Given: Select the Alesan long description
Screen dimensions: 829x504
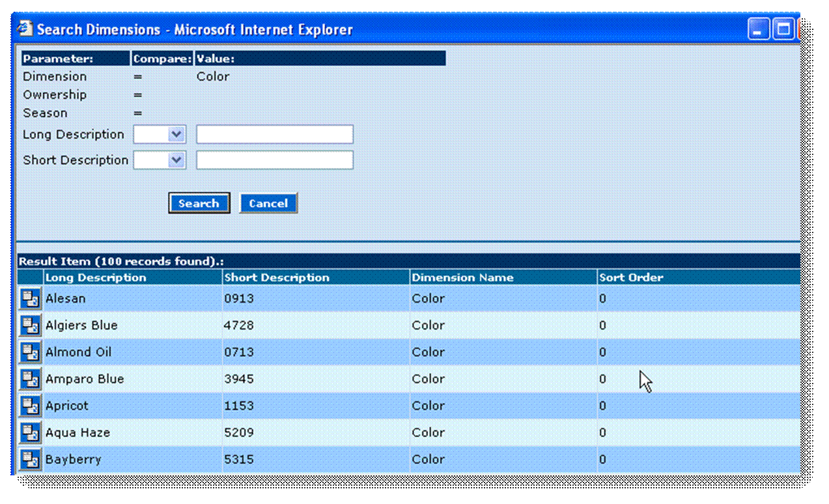Looking at the screenshot, I should point(65,299).
